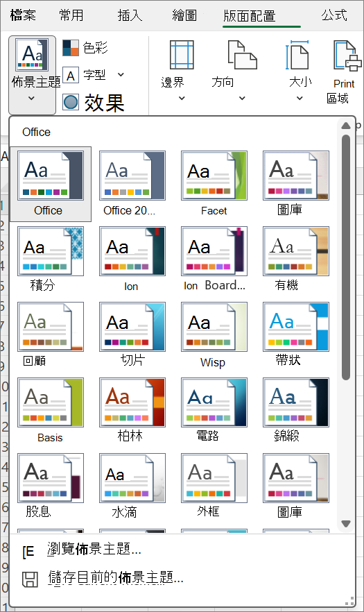Image resolution: width=364 pixels, height=612 pixels.
Task: Apply the 錦緞 theme
Action: [296, 411]
